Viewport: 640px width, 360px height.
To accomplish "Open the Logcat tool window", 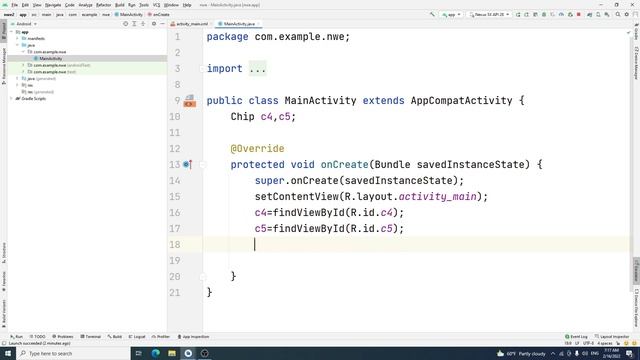I will (x=137, y=337).
